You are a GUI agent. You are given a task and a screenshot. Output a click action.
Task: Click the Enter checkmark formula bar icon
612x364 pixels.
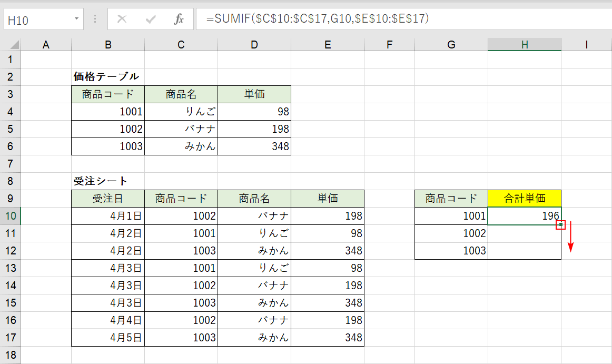150,19
